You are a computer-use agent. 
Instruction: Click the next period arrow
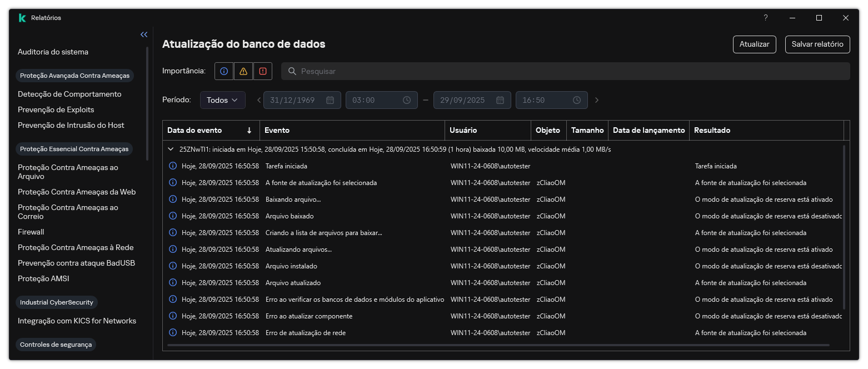[x=597, y=100]
